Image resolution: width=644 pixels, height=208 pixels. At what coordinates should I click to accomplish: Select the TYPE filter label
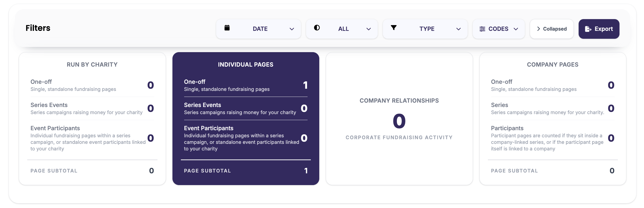click(x=427, y=29)
